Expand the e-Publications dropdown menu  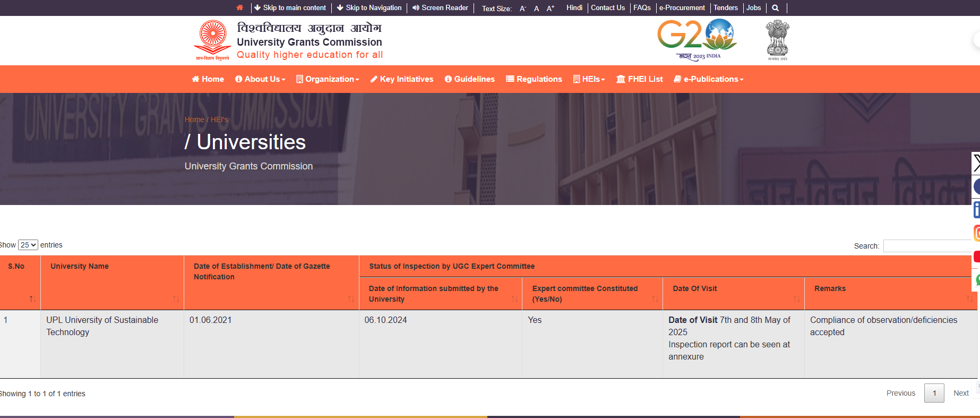pyautogui.click(x=708, y=79)
